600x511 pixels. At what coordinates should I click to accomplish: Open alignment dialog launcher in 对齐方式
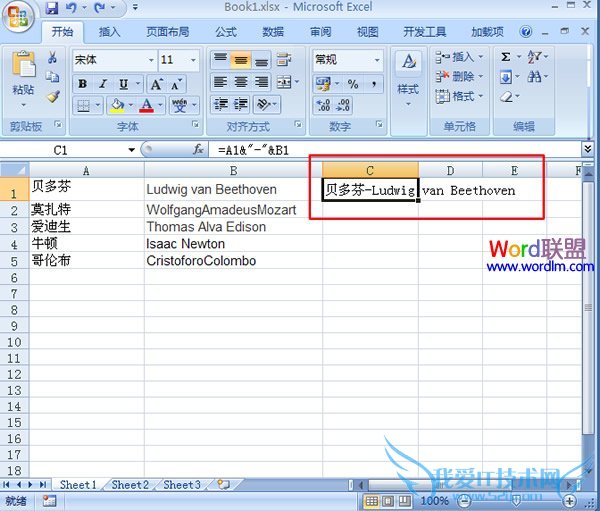[x=298, y=124]
